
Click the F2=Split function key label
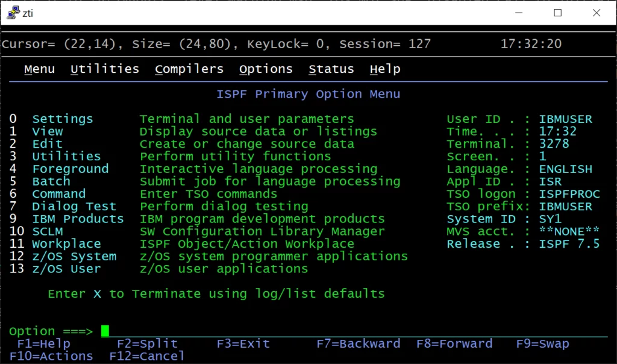point(148,344)
